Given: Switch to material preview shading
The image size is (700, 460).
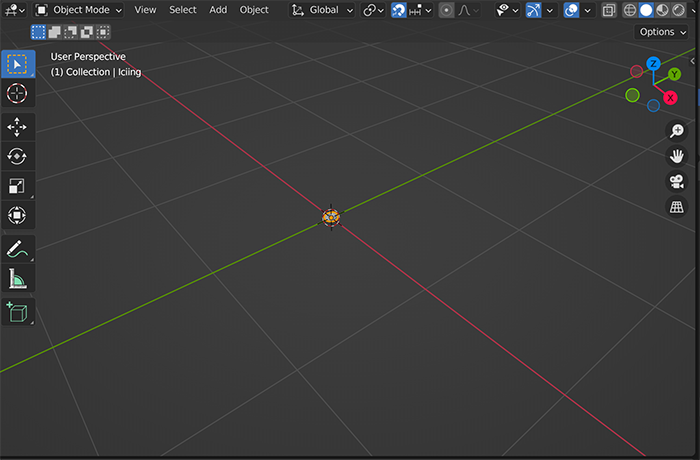Looking at the screenshot, I should [662, 10].
